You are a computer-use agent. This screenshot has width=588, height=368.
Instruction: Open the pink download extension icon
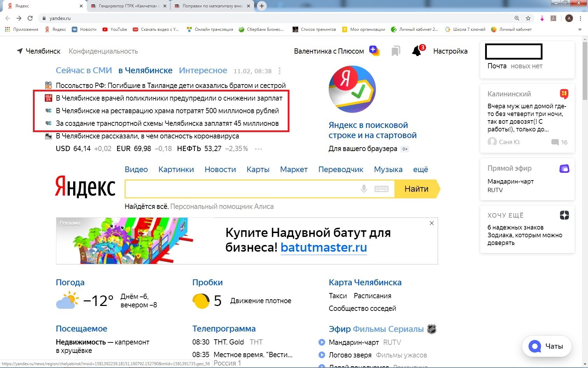tap(542, 18)
